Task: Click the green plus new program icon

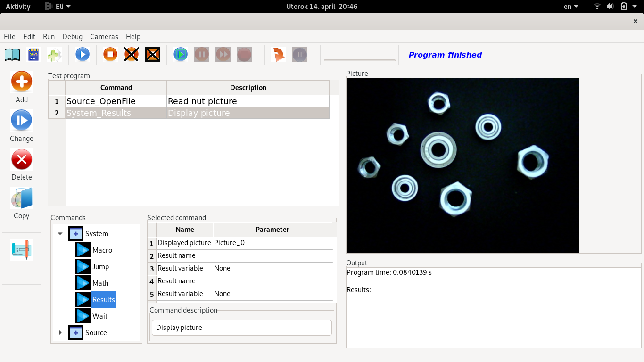Action: pyautogui.click(x=55, y=55)
